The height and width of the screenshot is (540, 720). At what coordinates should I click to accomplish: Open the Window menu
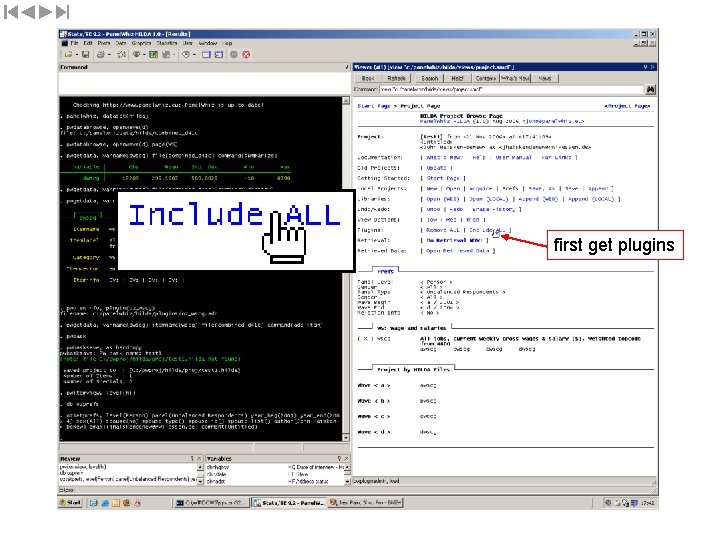[208, 43]
